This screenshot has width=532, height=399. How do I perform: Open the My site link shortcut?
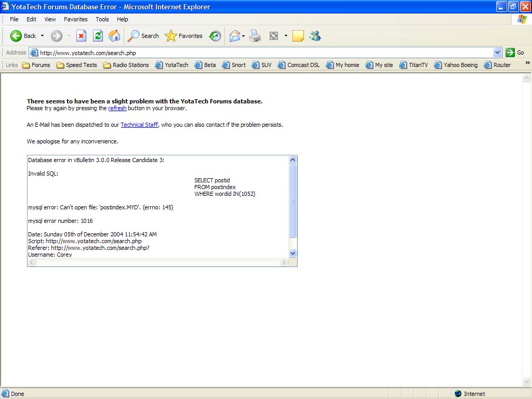click(x=379, y=65)
